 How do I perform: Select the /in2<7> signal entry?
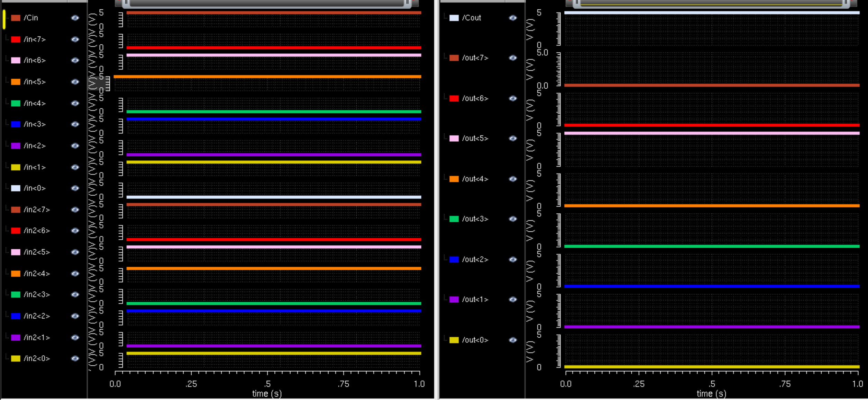(37, 210)
